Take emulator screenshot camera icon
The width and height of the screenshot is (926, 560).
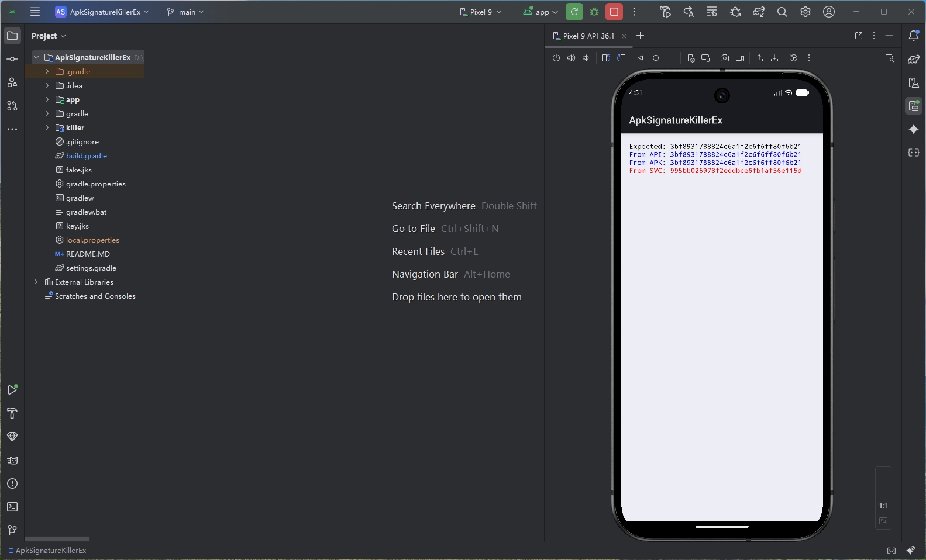[725, 58]
